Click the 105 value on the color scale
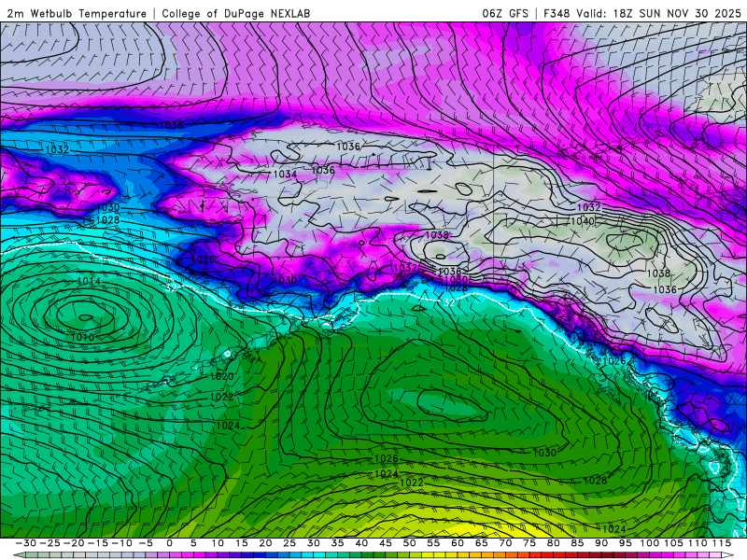Screen dimensions: 747x560 [673, 543]
